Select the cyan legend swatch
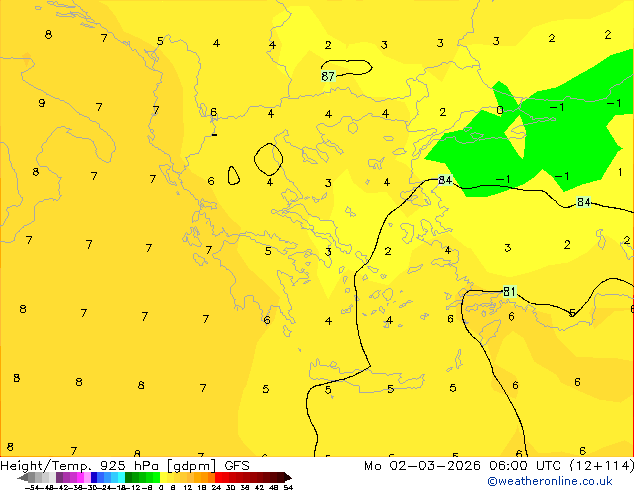 (121, 477)
